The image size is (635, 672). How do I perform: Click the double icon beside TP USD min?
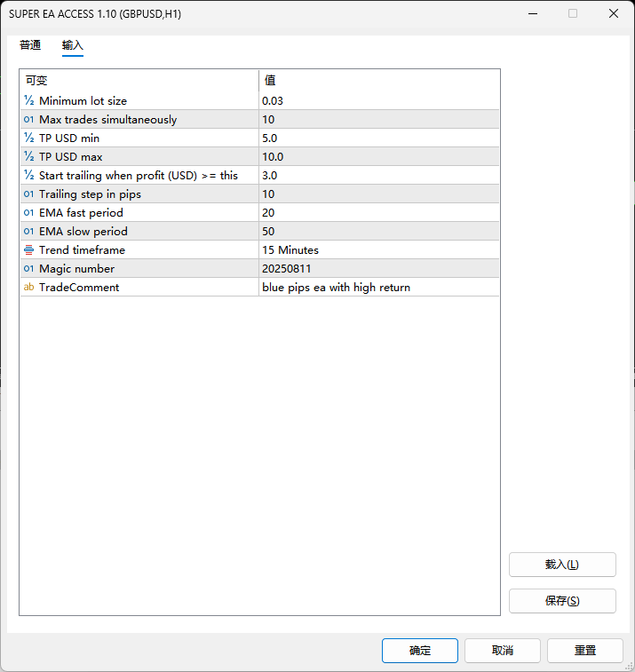pyautogui.click(x=29, y=138)
